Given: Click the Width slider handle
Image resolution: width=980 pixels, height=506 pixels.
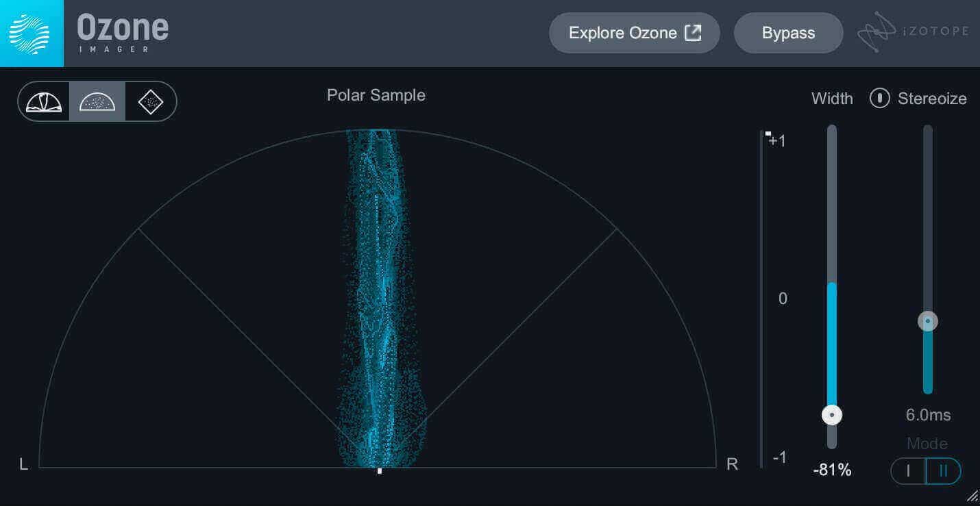Looking at the screenshot, I should pos(832,415).
